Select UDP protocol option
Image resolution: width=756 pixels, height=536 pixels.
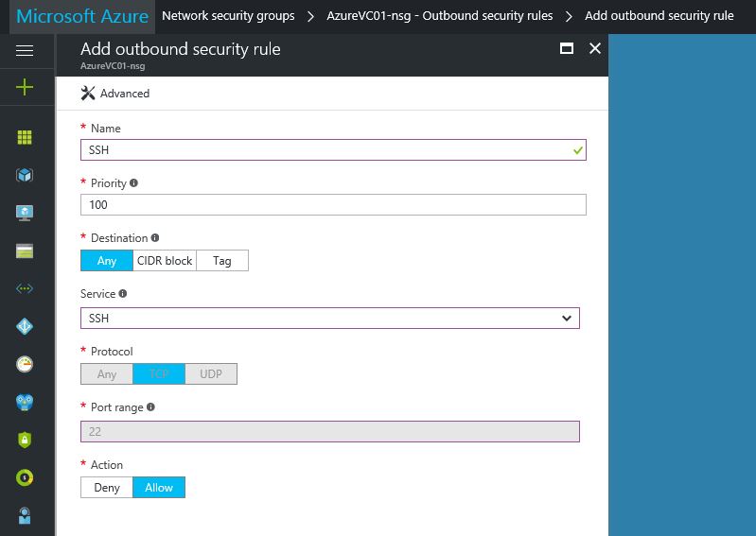point(211,374)
